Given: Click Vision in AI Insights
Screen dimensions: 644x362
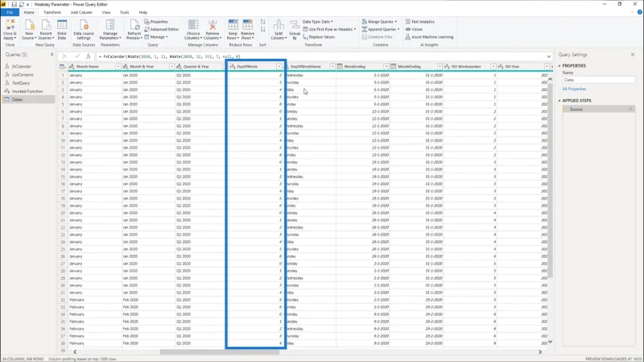Looking at the screenshot, I should pyautogui.click(x=414, y=29).
